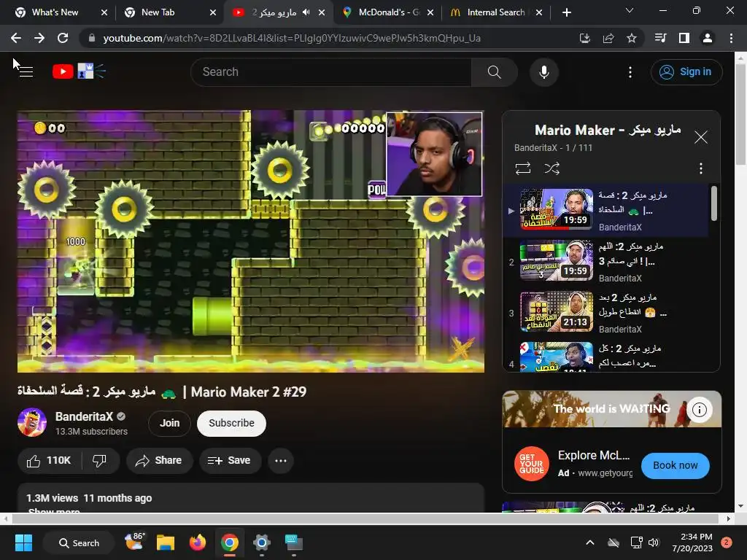Click the address bar URL

292,38
